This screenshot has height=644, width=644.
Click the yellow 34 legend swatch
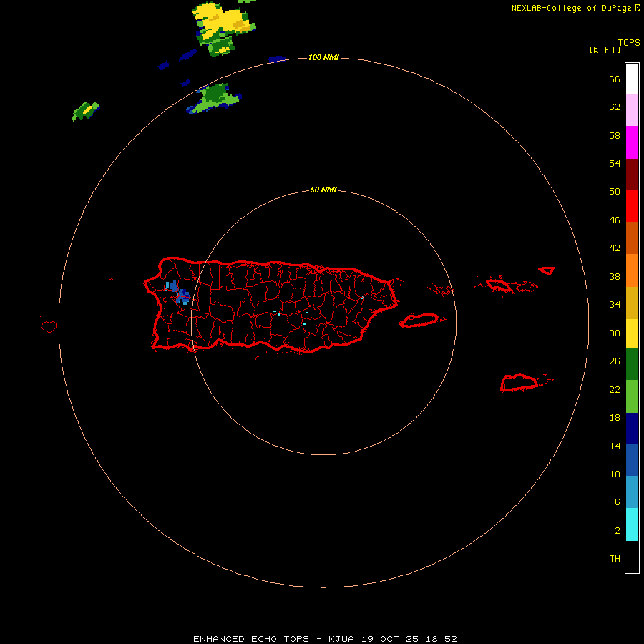(632, 333)
